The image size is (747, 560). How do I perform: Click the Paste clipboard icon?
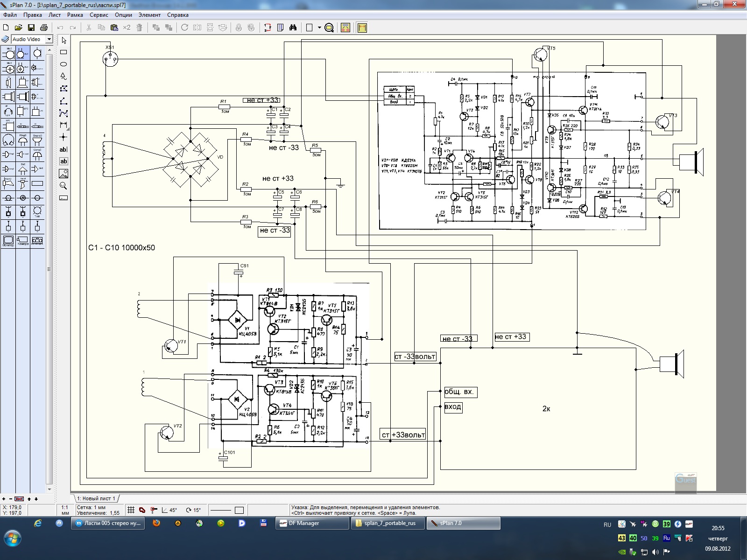tap(114, 28)
